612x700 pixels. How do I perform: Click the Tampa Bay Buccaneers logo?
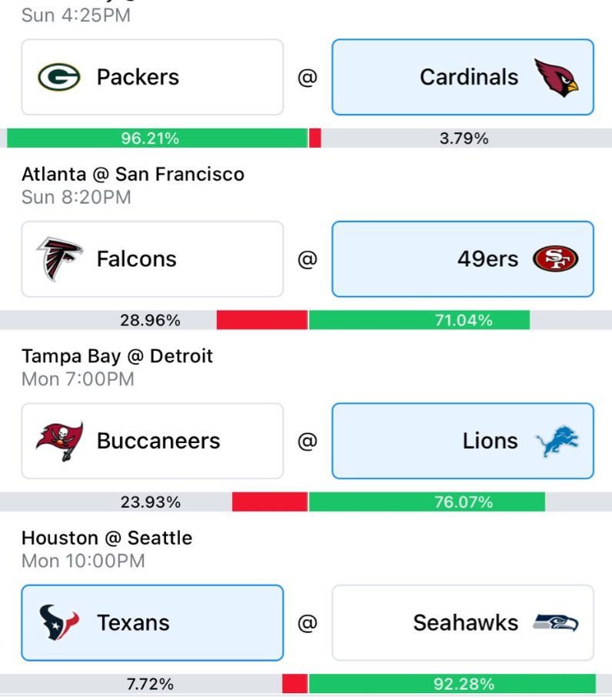click(x=59, y=441)
